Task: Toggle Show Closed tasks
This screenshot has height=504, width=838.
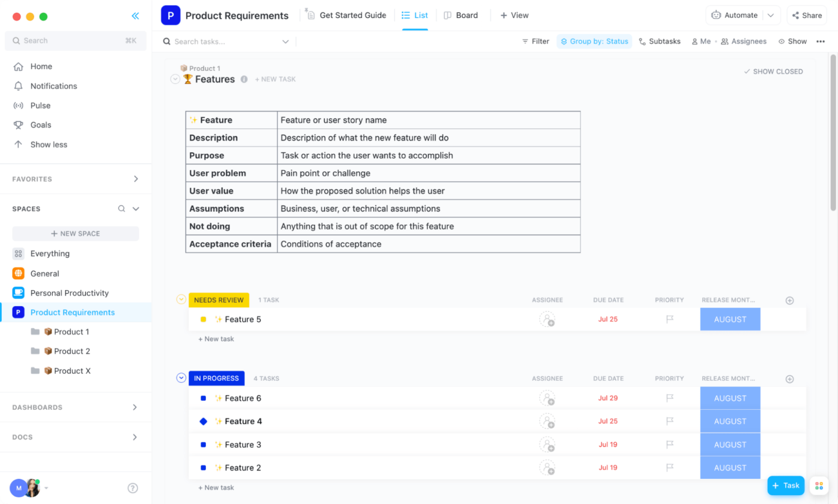Action: click(773, 71)
